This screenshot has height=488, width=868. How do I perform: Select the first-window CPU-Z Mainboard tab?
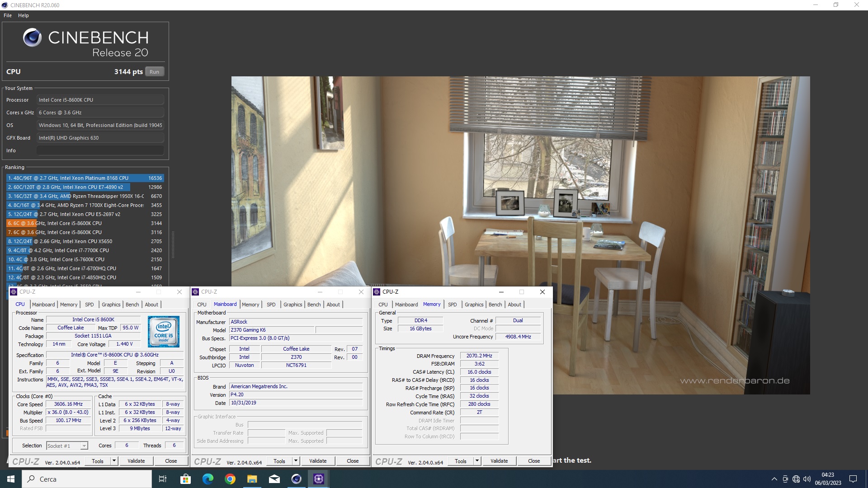[x=43, y=305]
